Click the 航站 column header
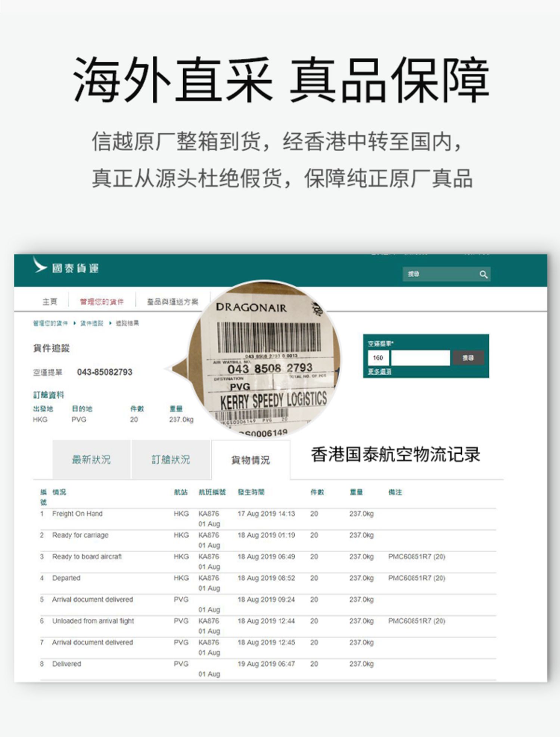 [181, 492]
